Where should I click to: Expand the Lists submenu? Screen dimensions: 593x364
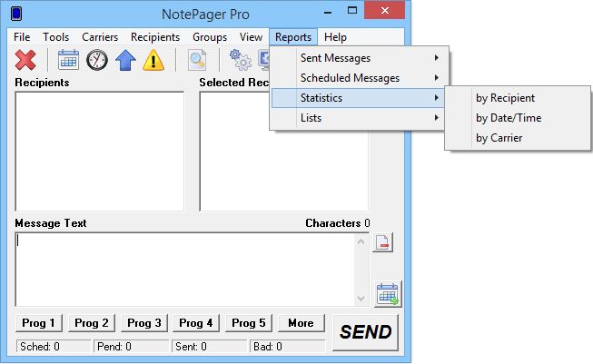(x=359, y=118)
